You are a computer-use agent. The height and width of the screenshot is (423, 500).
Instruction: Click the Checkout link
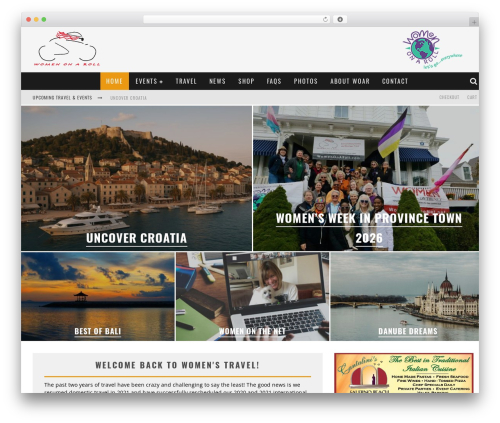(x=449, y=97)
